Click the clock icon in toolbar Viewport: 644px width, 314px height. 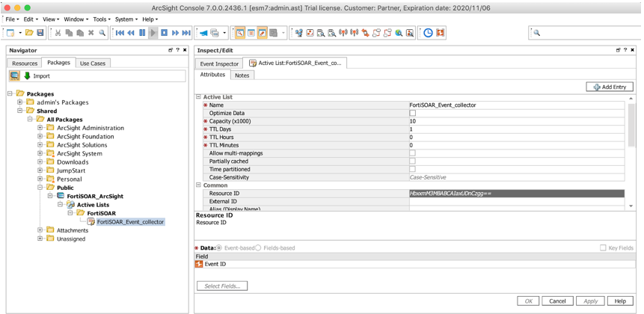tap(428, 33)
